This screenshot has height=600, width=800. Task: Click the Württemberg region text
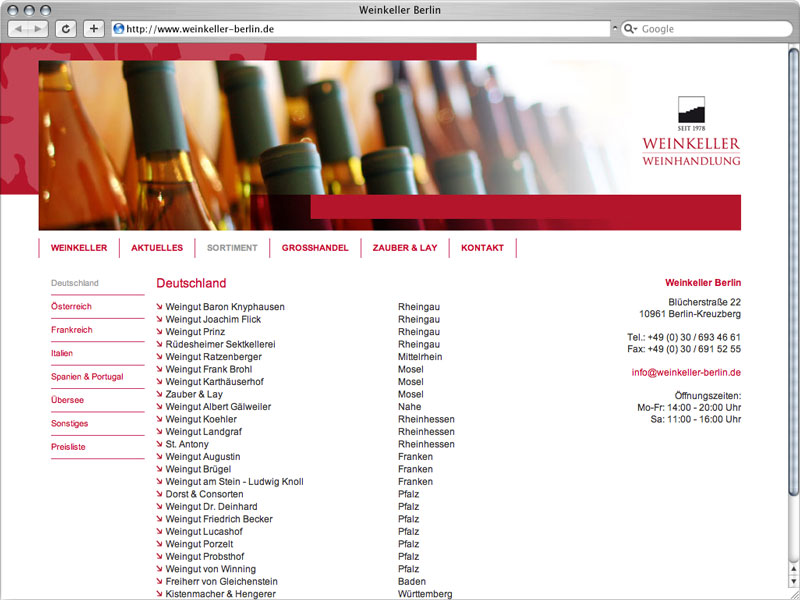pos(425,594)
